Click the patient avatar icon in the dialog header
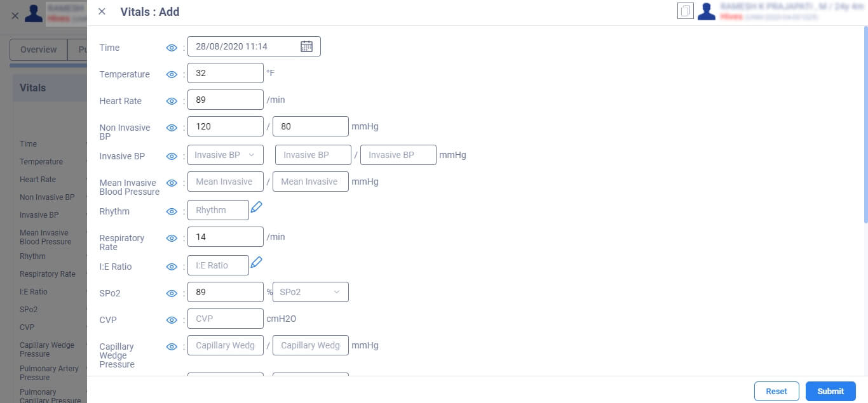The image size is (868, 403). (707, 11)
